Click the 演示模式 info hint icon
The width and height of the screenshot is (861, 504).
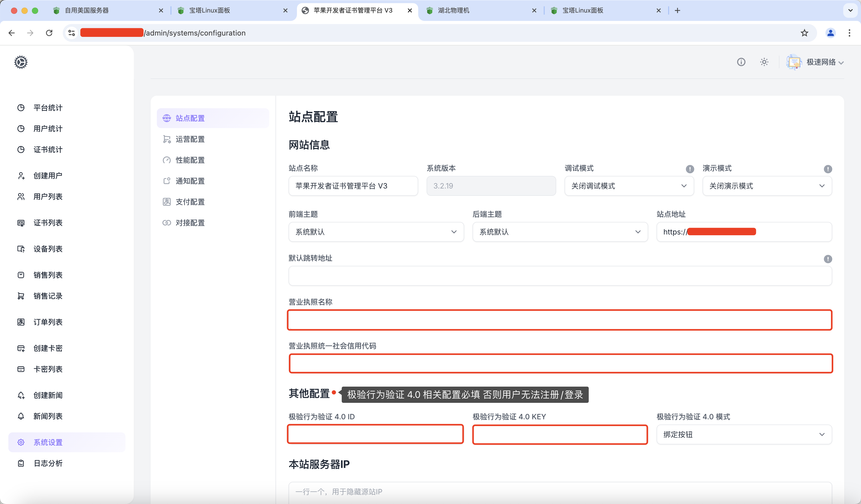click(x=828, y=169)
